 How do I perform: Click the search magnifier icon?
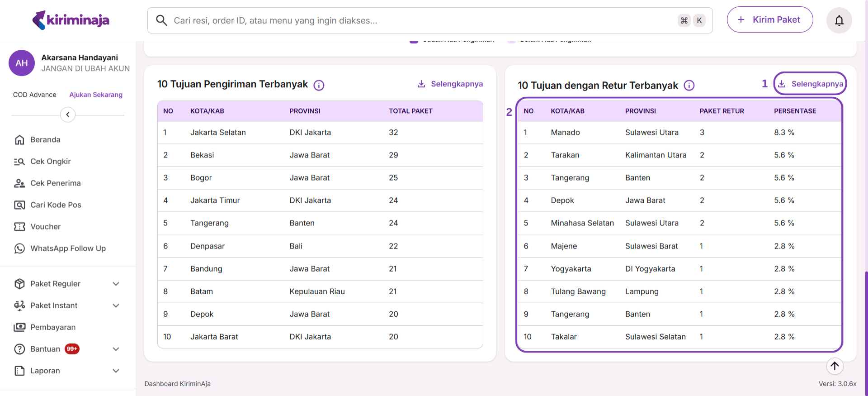click(161, 20)
